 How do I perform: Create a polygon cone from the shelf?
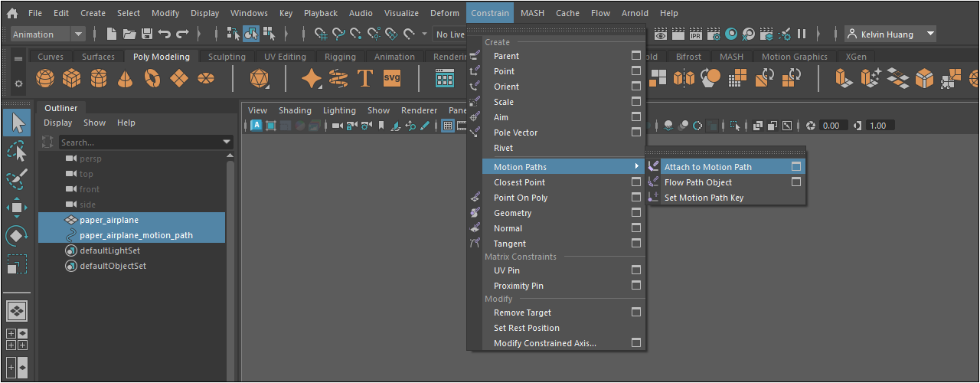126,78
